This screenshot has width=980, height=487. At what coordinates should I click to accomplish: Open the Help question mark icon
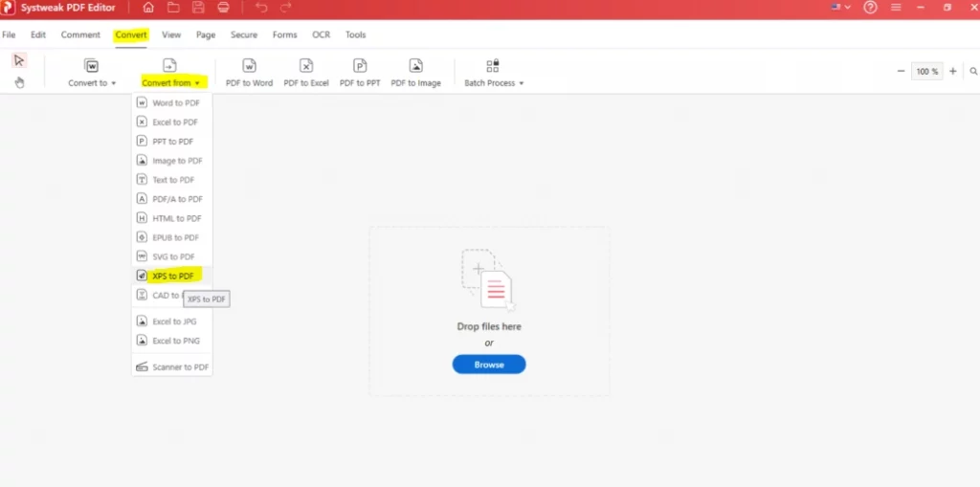tap(870, 8)
